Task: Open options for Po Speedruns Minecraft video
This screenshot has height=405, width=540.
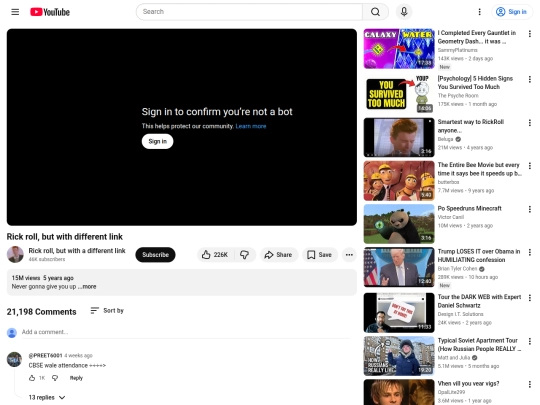Action: click(x=530, y=209)
